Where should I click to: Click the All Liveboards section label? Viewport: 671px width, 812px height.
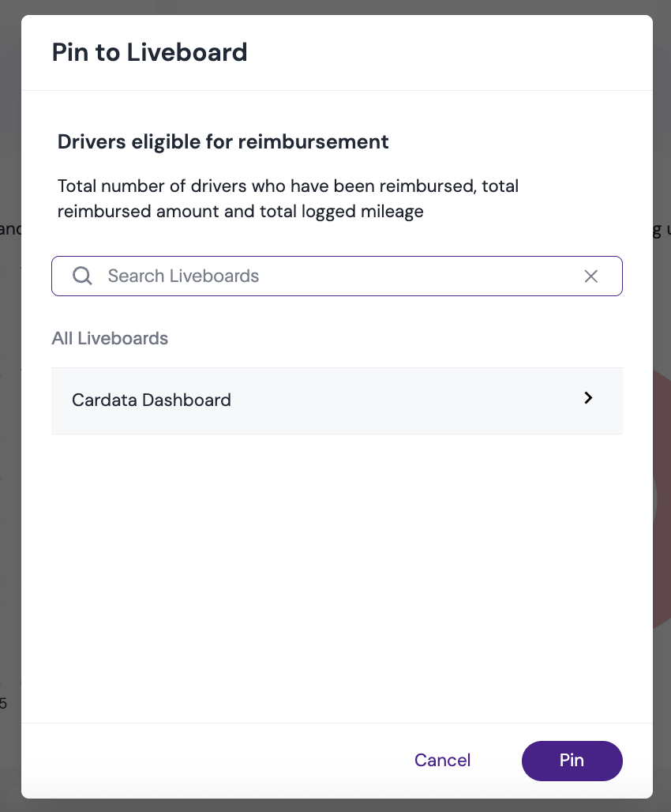point(110,338)
